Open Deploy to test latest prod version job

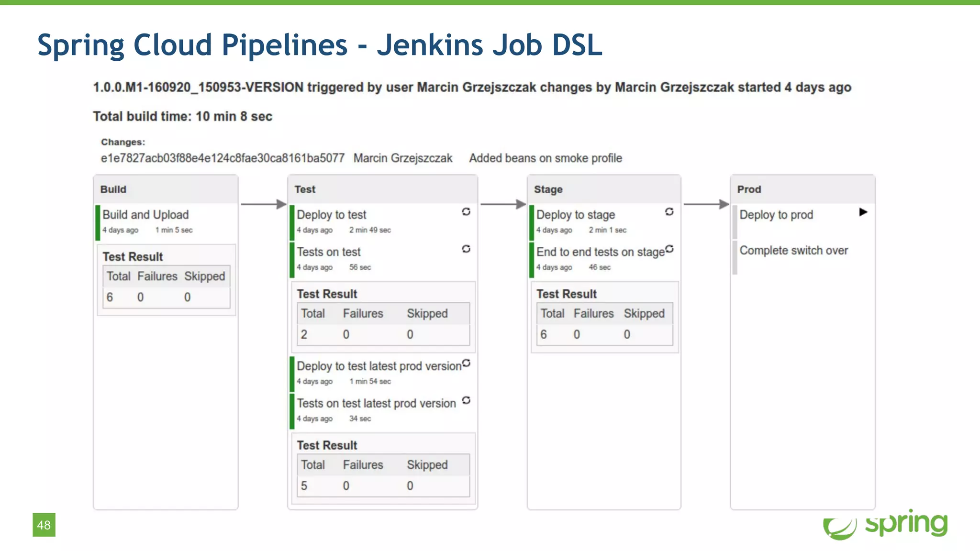[379, 366]
